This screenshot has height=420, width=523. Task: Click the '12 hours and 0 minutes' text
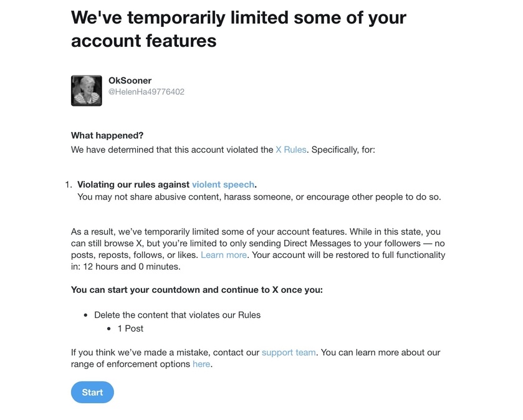tap(132, 267)
